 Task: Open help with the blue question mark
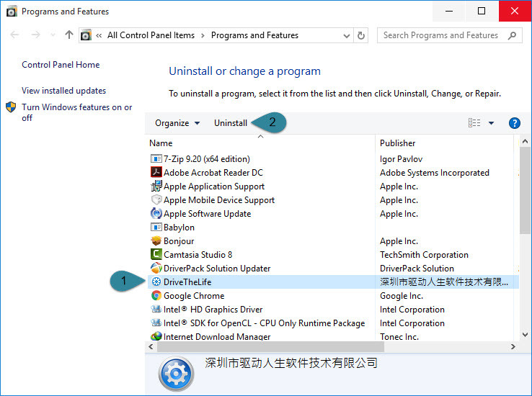pos(515,123)
